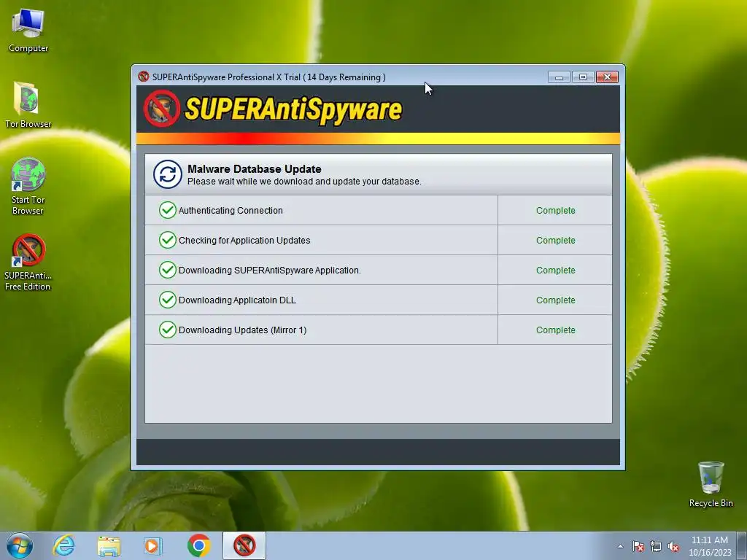Click the Please wait while we download text
The width and height of the screenshot is (747, 560).
(x=304, y=182)
